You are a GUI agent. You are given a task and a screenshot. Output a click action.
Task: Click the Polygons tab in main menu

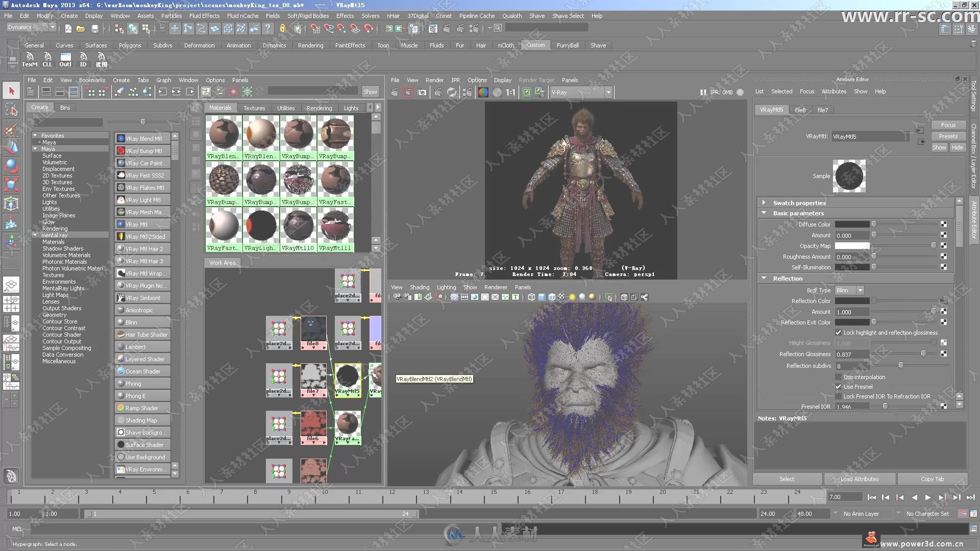(129, 45)
